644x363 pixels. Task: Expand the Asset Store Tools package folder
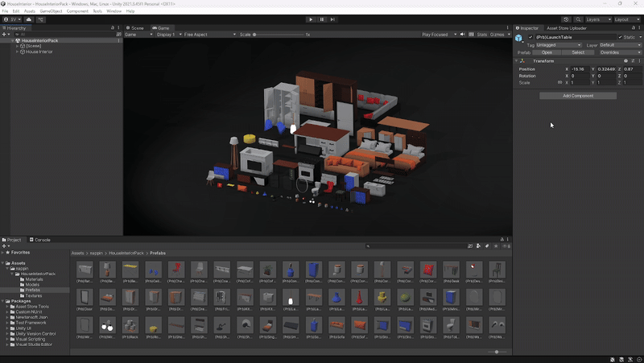tap(7, 307)
